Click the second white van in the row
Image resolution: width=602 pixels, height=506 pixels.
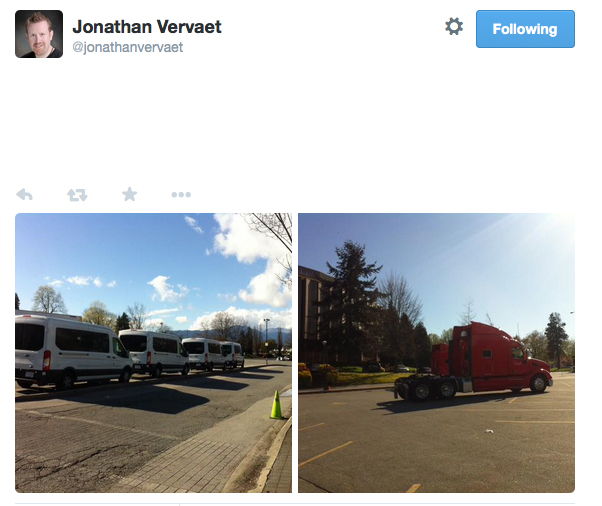[154, 352]
